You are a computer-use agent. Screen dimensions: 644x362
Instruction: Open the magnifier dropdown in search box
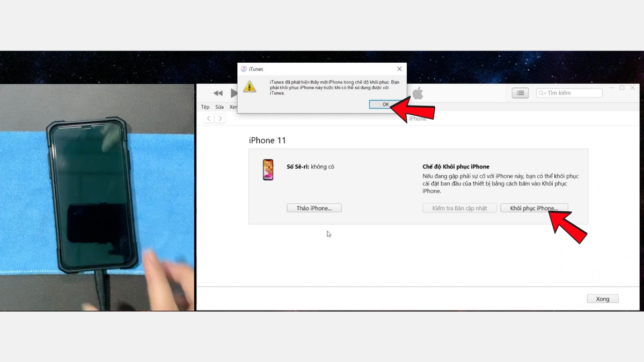pyautogui.click(x=542, y=93)
